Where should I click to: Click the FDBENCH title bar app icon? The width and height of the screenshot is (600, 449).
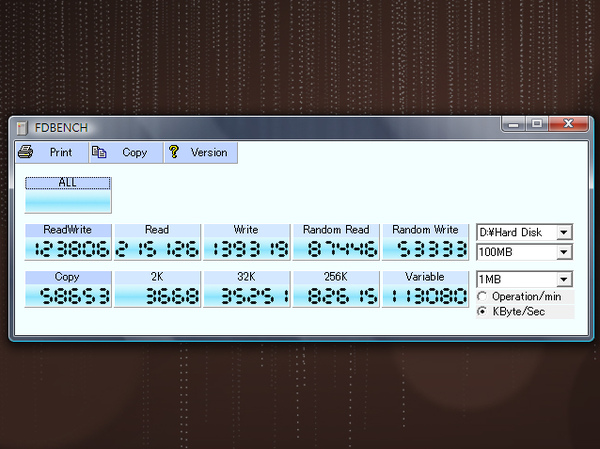[x=22, y=128]
